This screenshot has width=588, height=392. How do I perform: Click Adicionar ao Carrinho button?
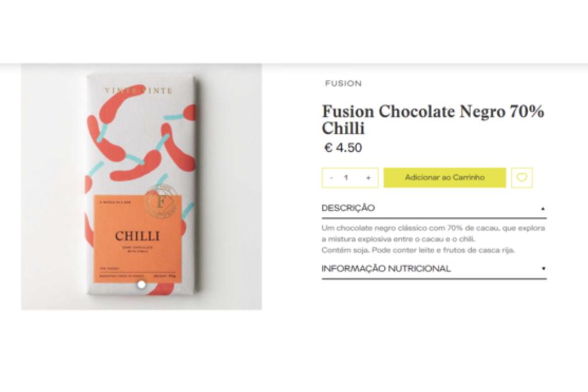coord(445,177)
